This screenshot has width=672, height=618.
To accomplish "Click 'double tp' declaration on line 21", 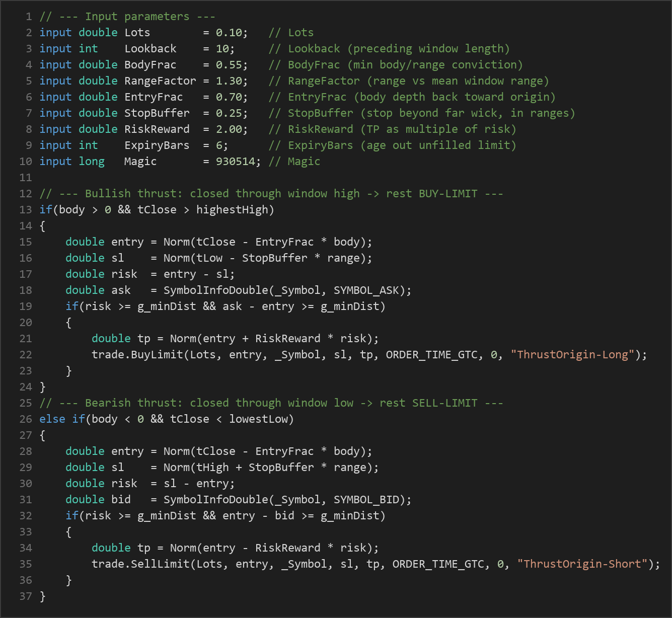I will click(x=121, y=339).
